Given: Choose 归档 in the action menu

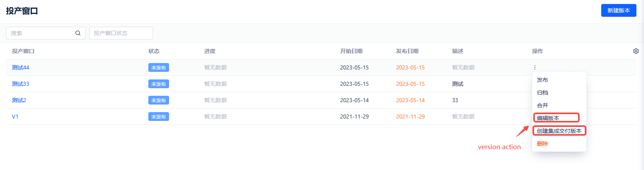Looking at the screenshot, I should click(542, 93).
